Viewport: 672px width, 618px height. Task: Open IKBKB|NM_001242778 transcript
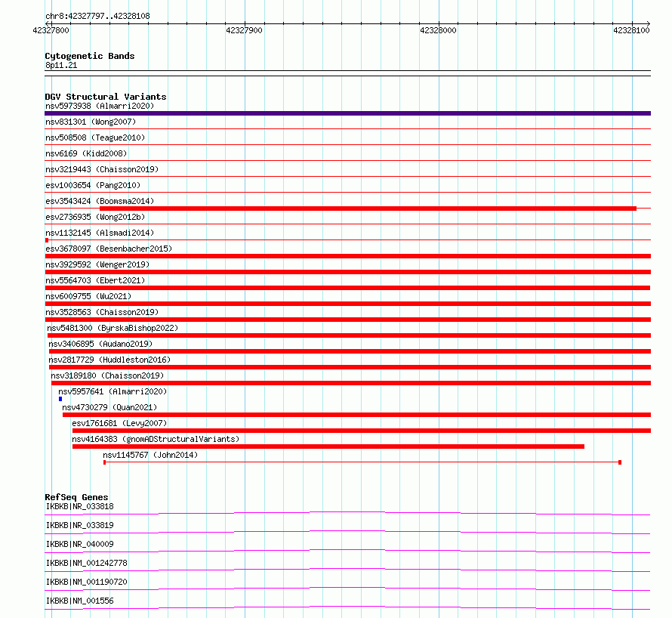pyautogui.click(x=87, y=563)
